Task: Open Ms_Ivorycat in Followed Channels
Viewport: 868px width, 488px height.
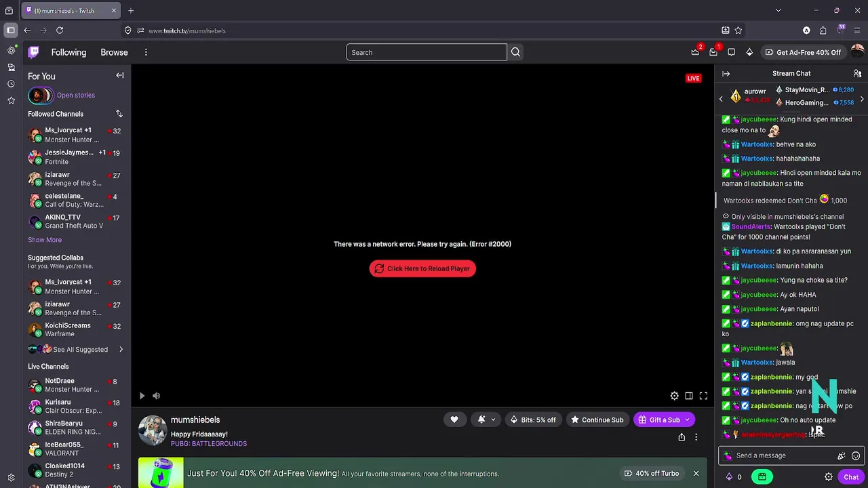Action: click(76, 135)
